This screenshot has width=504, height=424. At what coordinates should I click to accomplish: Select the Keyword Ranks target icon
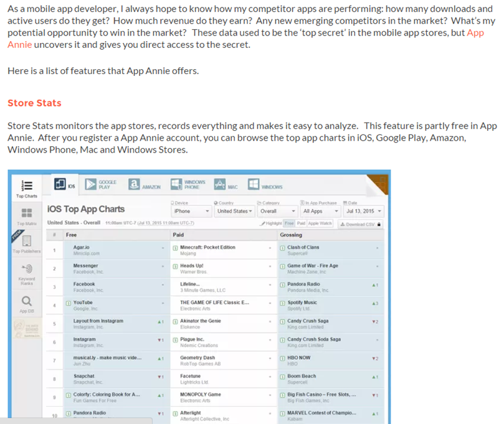coord(27,270)
